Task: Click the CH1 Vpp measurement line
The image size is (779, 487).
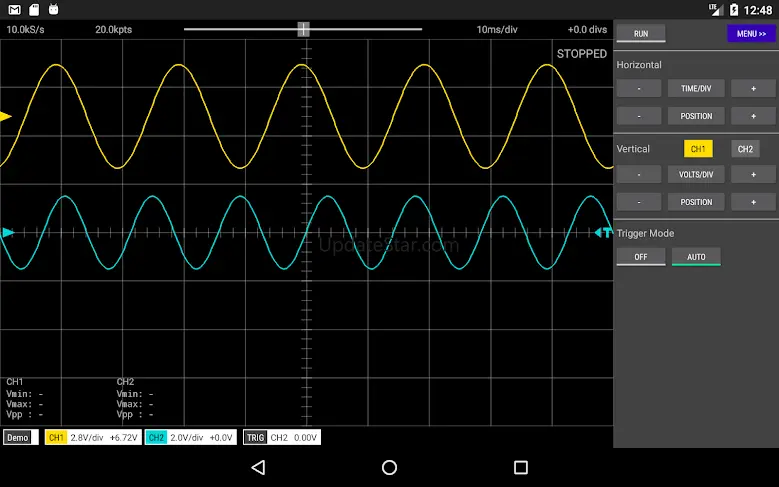Action: click(24, 414)
